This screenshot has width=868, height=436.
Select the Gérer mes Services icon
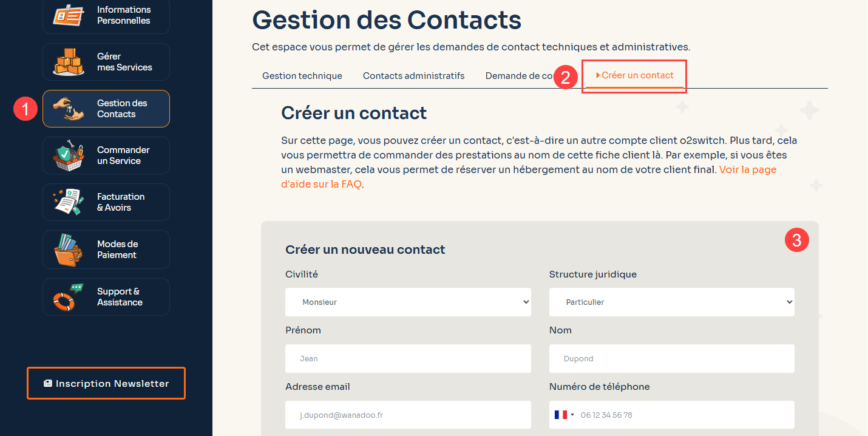68,61
